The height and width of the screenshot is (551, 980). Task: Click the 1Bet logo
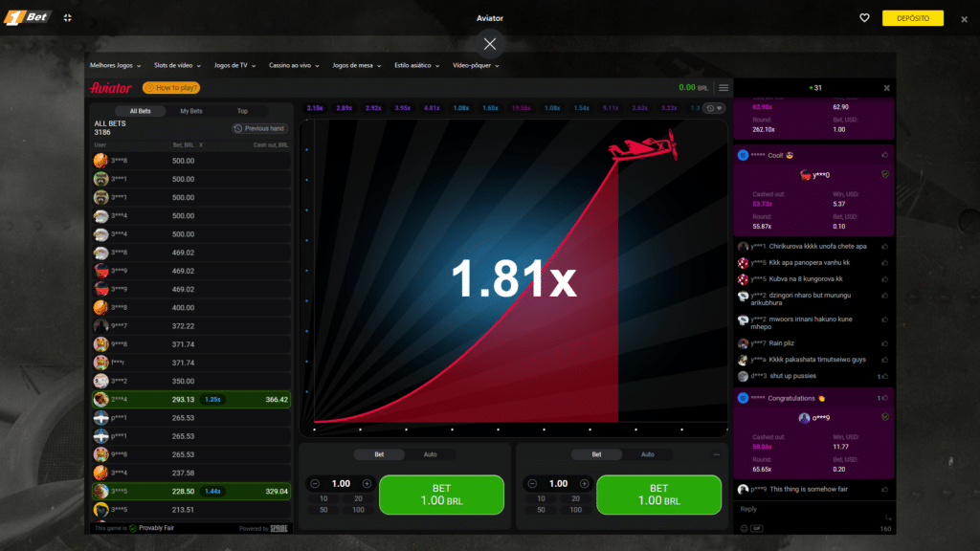click(26, 17)
